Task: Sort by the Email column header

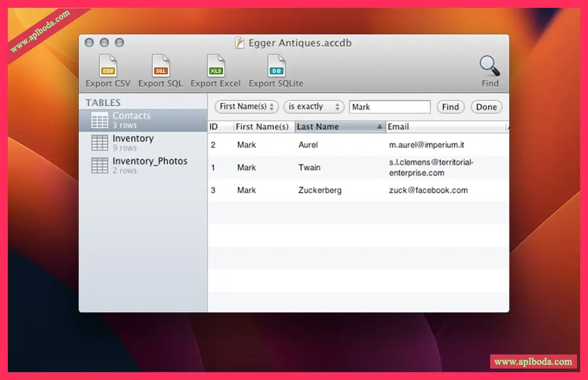Action: coord(445,126)
